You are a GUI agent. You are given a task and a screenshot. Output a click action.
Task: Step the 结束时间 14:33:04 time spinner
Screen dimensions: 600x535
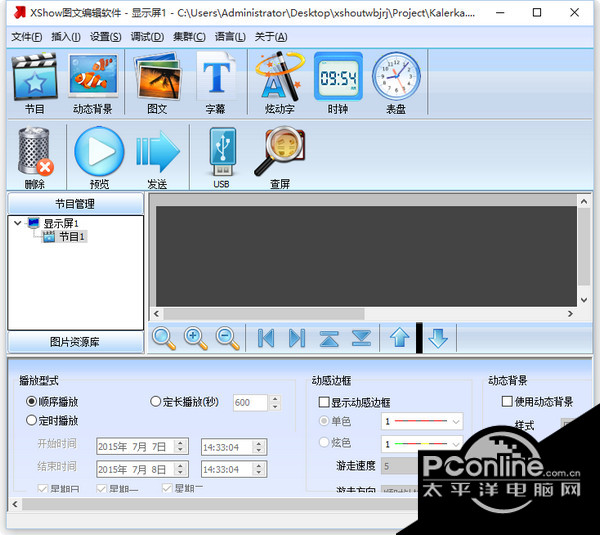[x=259, y=469]
